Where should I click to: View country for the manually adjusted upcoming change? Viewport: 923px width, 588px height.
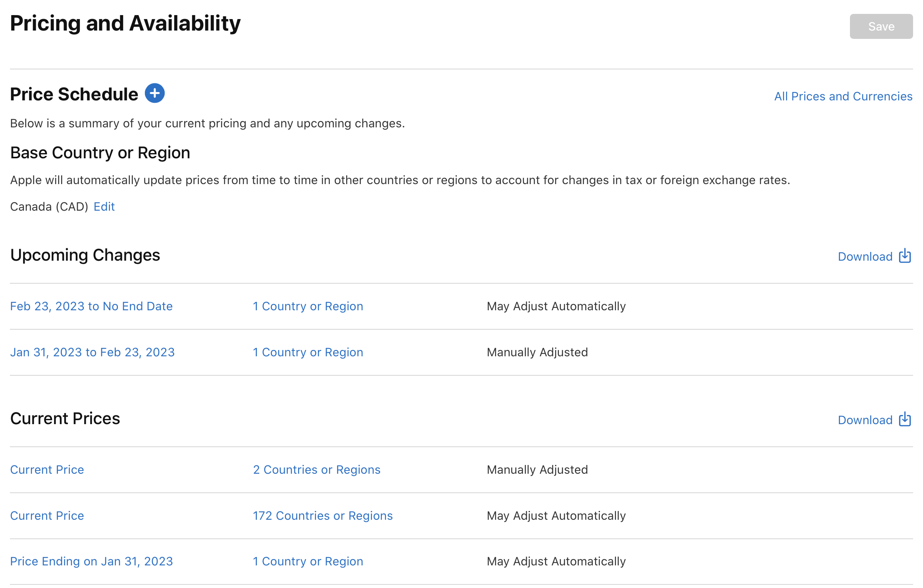point(308,352)
